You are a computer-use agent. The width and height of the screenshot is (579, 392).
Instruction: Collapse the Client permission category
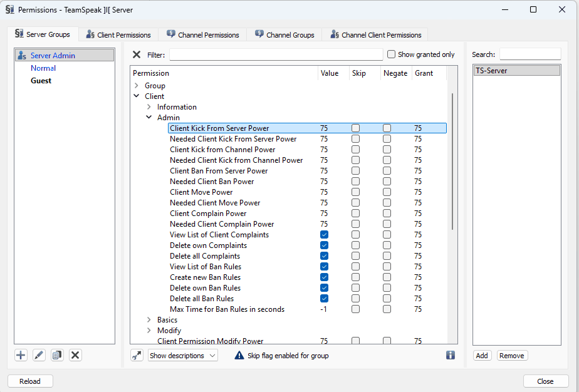click(137, 96)
